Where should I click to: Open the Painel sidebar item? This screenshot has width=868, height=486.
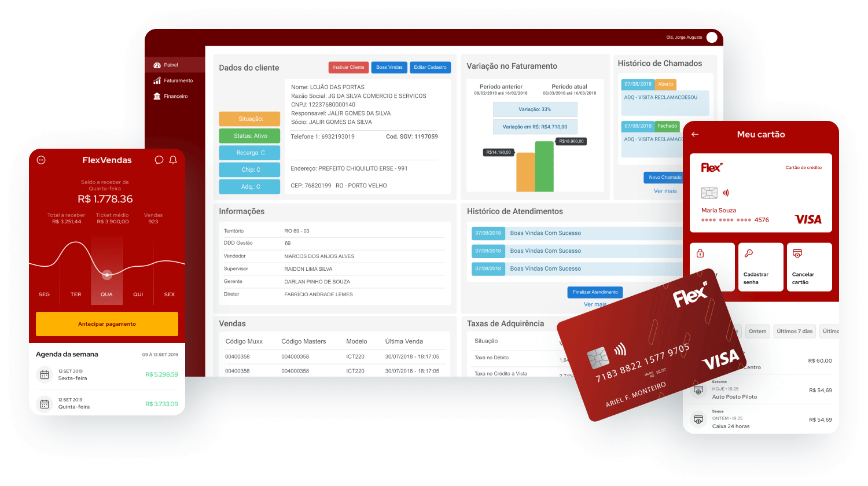coord(175,65)
